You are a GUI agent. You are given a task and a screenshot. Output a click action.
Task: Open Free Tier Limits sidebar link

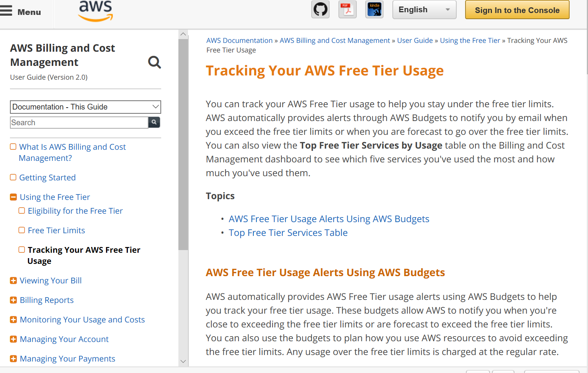[56, 231]
